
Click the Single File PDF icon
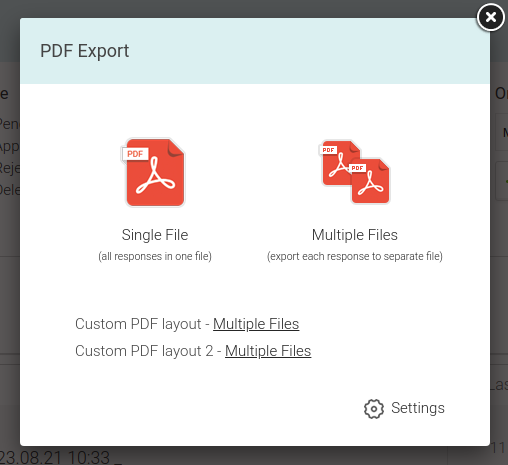[153, 172]
